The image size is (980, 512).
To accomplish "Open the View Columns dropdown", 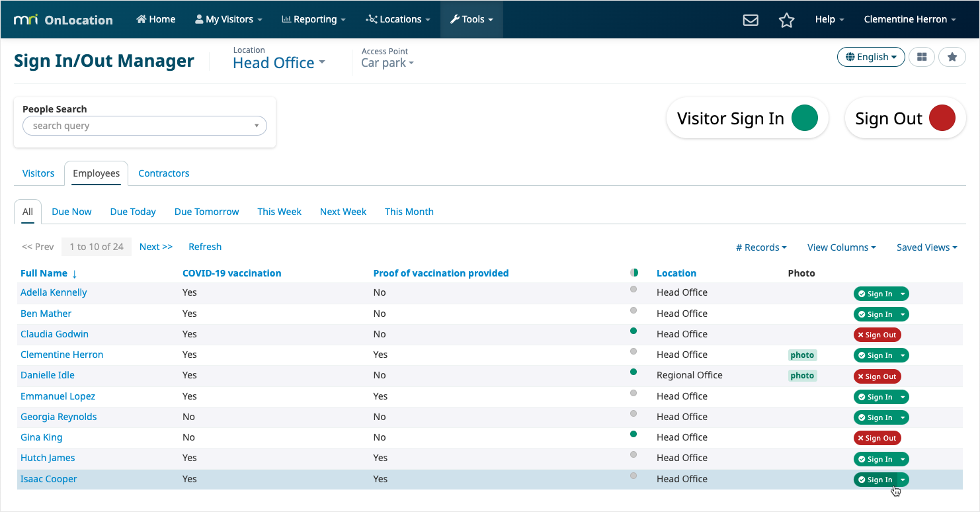I will tap(841, 247).
